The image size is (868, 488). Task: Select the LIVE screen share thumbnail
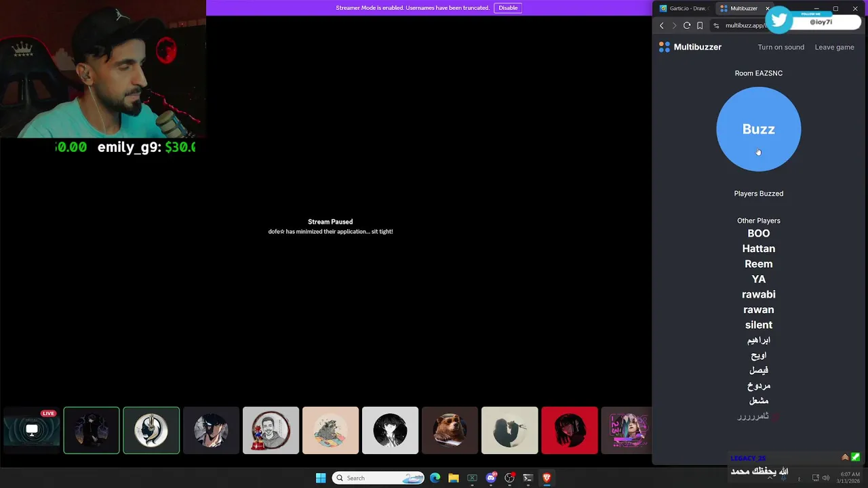coord(32,430)
